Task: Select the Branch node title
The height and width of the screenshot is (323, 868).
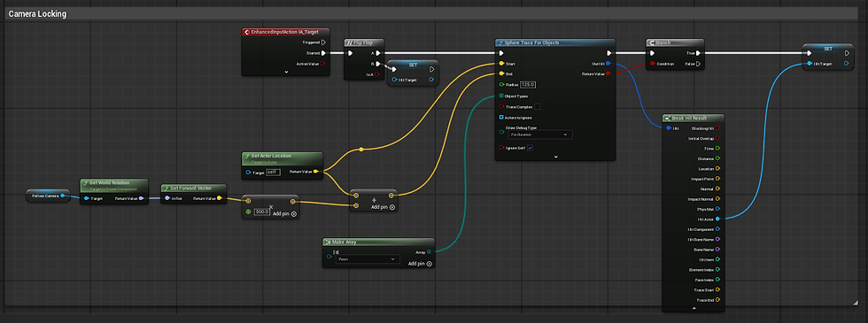Action: 663,42
